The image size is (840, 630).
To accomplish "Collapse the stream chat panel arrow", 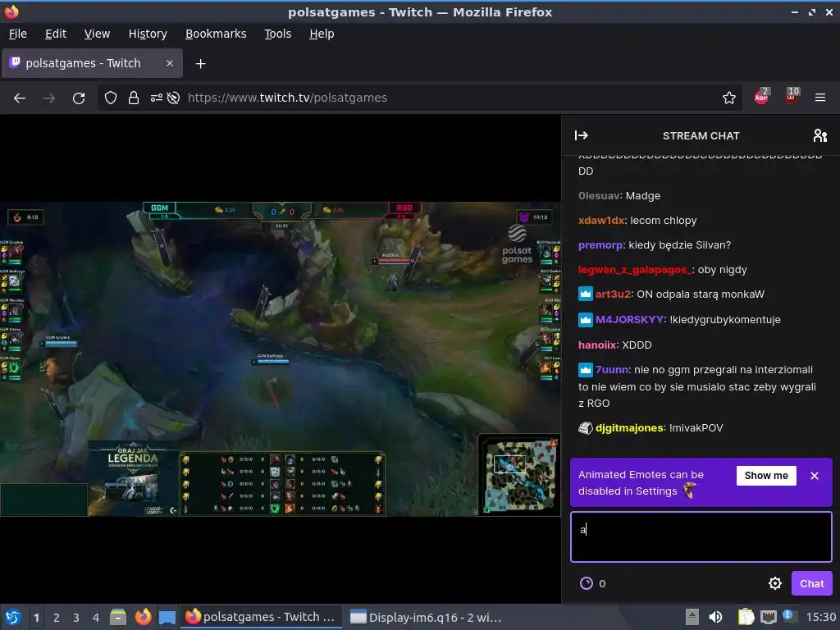I will pos(582,135).
